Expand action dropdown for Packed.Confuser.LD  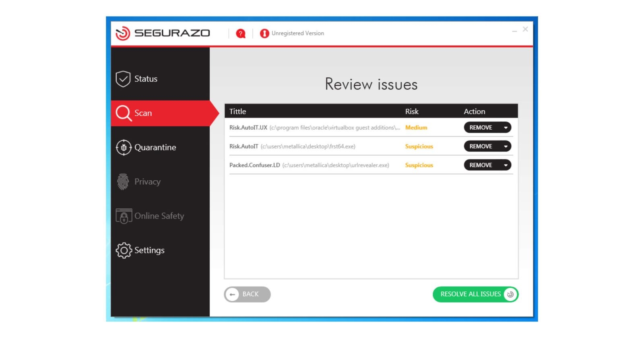pos(506,165)
